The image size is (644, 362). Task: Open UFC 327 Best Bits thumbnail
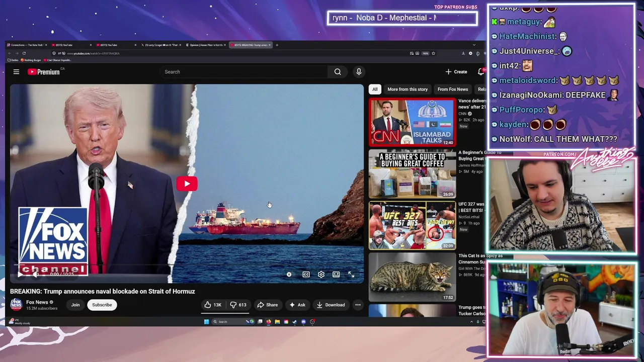pos(413,226)
